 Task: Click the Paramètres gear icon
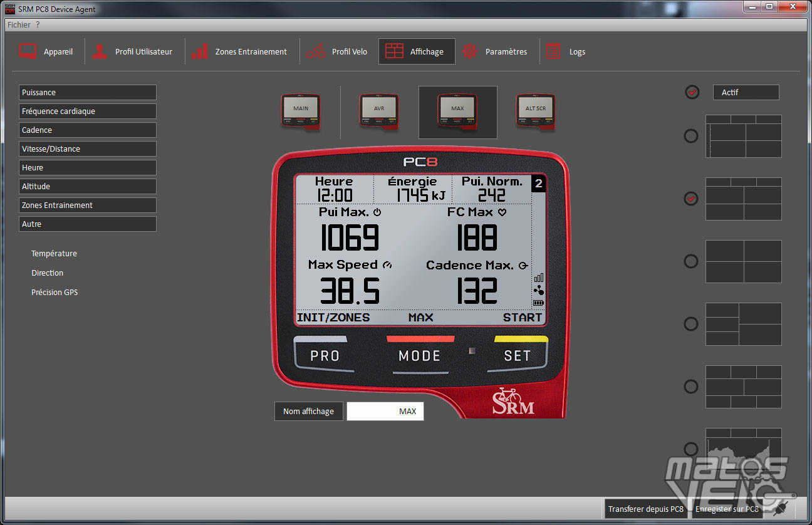[x=470, y=51]
